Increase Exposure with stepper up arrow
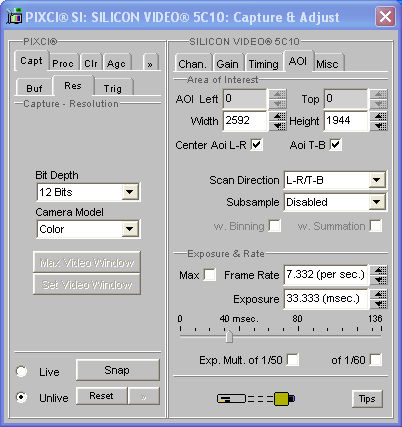The width and height of the screenshot is (402, 427). point(380,294)
